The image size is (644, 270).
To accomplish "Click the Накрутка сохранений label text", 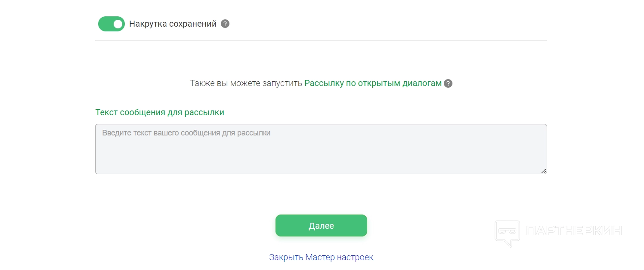I will (x=173, y=24).
